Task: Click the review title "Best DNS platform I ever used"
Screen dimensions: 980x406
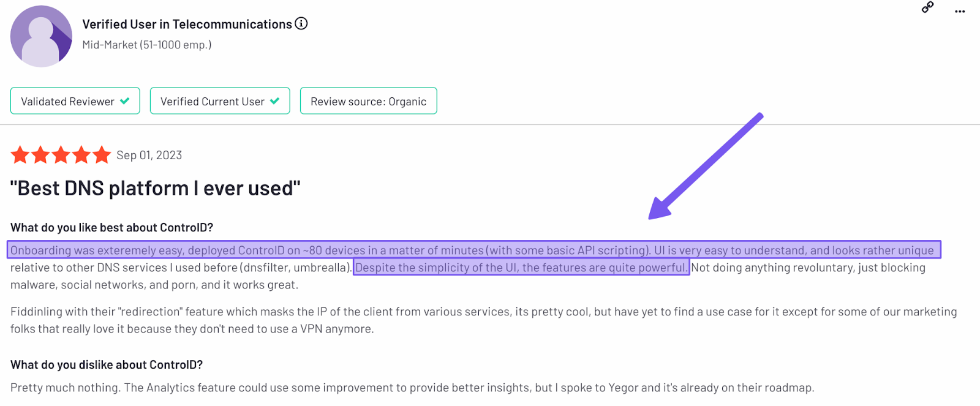Action: [x=156, y=188]
